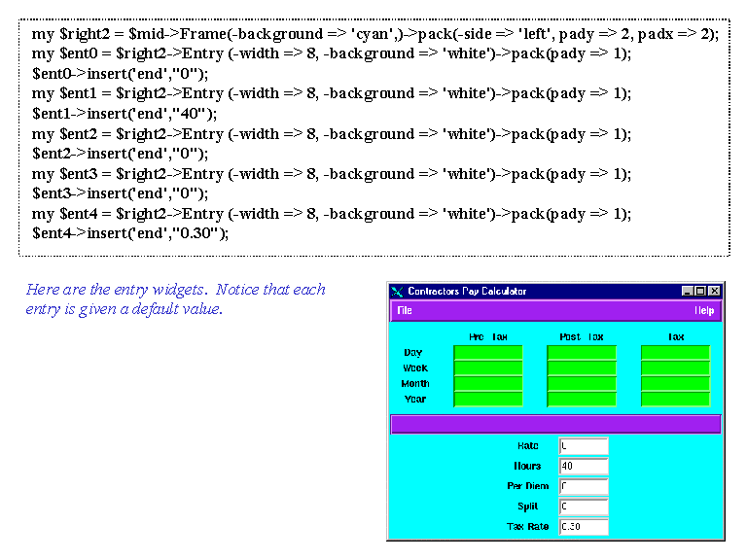Click the Tax column Day field
This screenshot has height=560, width=747.
(675, 353)
